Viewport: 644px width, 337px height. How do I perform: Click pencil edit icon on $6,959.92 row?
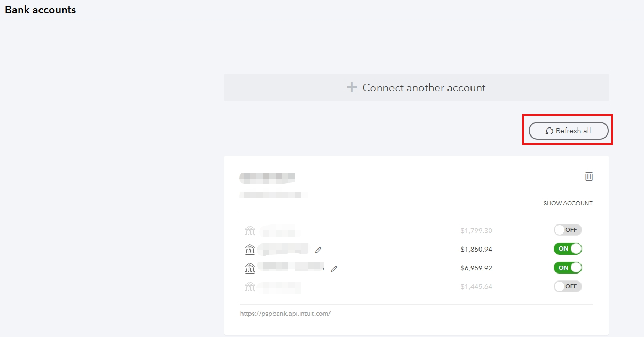334,269
